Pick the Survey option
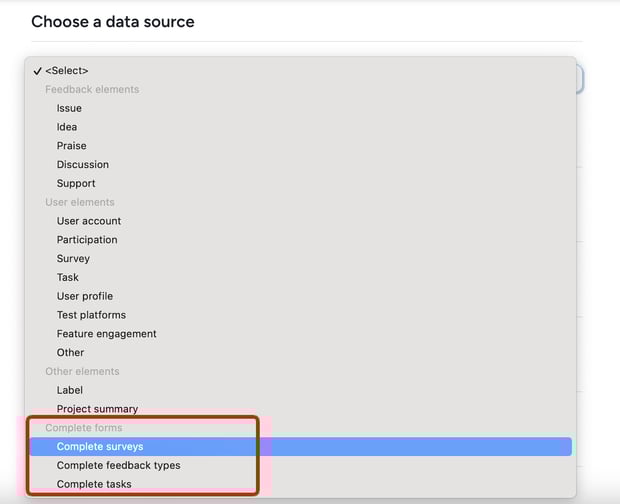The height and width of the screenshot is (504, 620). click(301, 259)
